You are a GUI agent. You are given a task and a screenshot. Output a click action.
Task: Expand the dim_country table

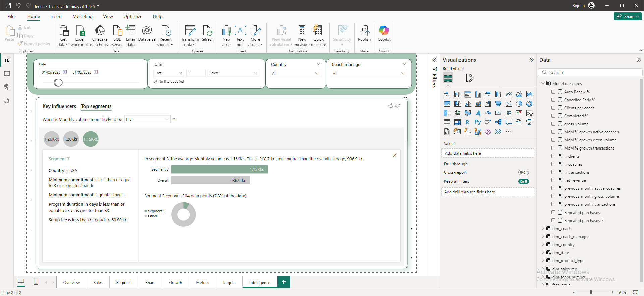coord(543,244)
